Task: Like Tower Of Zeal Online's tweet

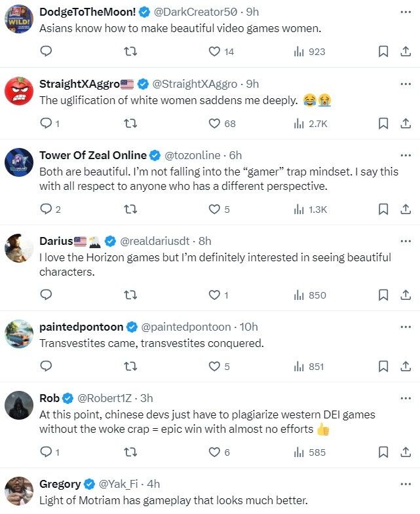Action: click(x=214, y=209)
